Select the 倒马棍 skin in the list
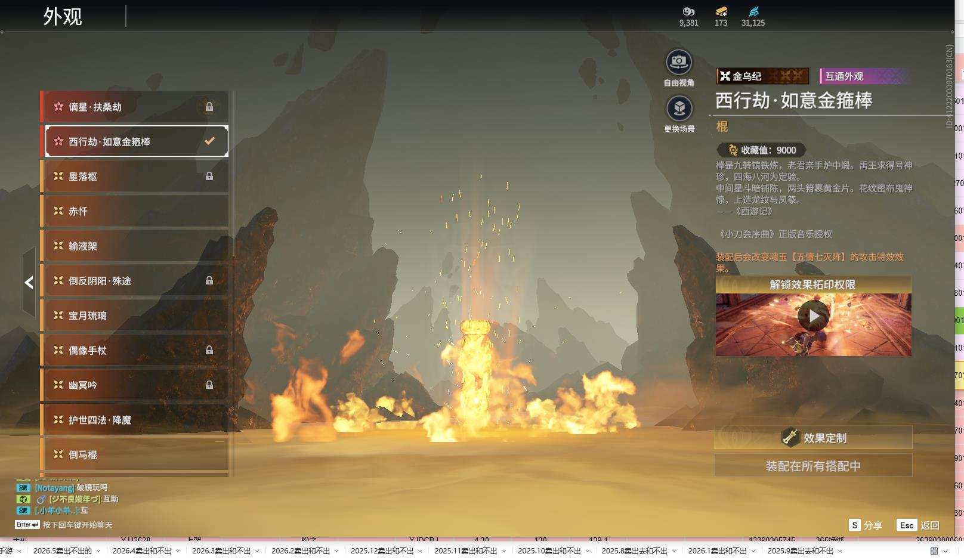Image resolution: width=964 pixels, height=560 pixels. coord(135,454)
